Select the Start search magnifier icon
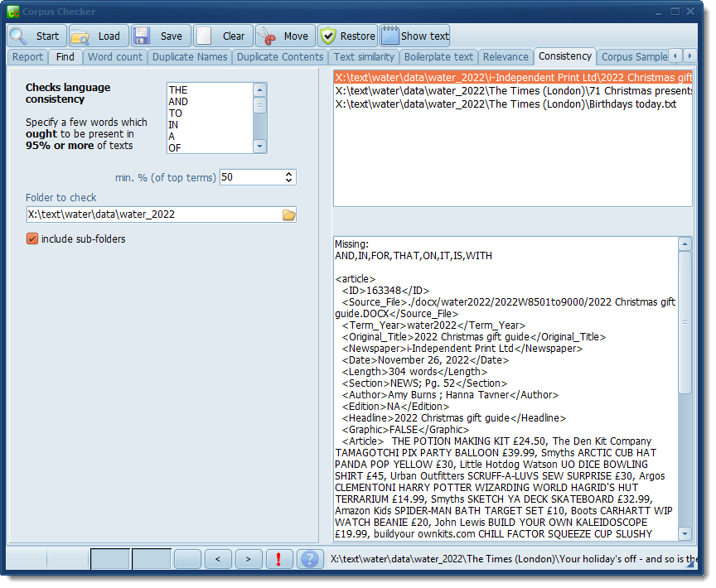Viewport: 716px width, 588px height. [18, 36]
